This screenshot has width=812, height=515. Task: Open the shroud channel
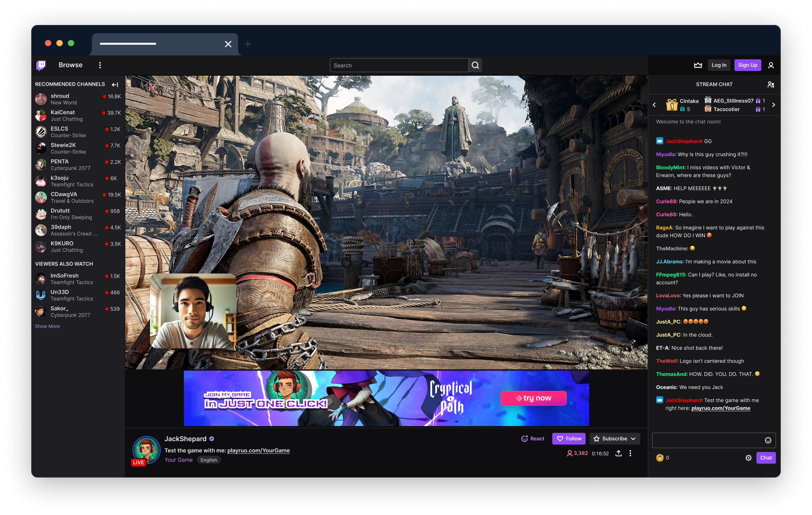78,99
